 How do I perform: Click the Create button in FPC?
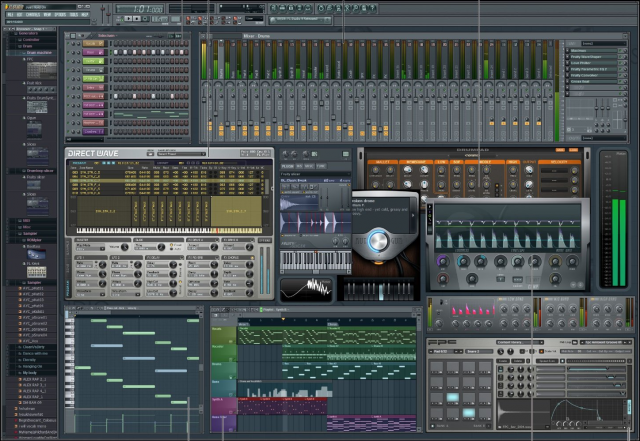coord(503,361)
